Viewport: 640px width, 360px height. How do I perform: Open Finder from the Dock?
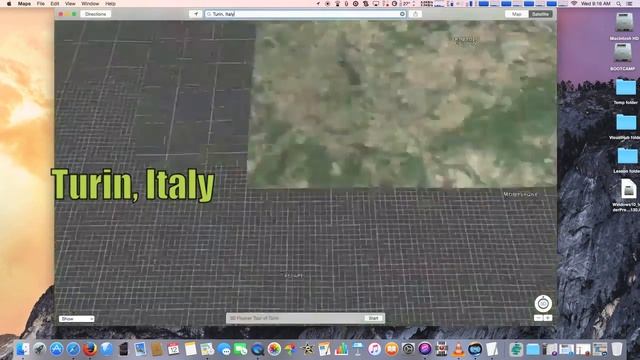point(23,349)
